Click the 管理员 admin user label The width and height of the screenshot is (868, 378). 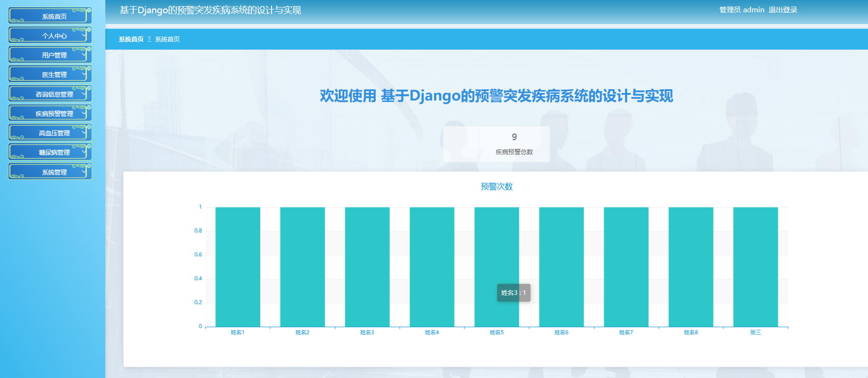click(x=741, y=9)
